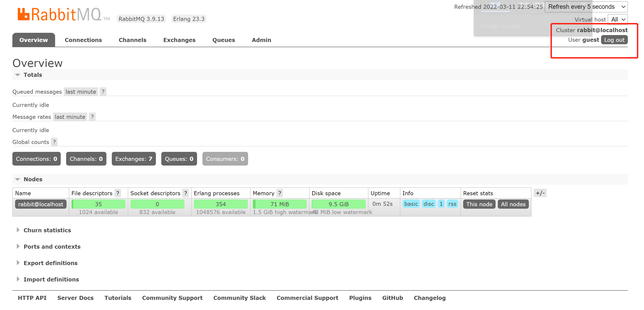The height and width of the screenshot is (310, 644).
Task: Click help icon beside Message rates
Action: point(92,117)
